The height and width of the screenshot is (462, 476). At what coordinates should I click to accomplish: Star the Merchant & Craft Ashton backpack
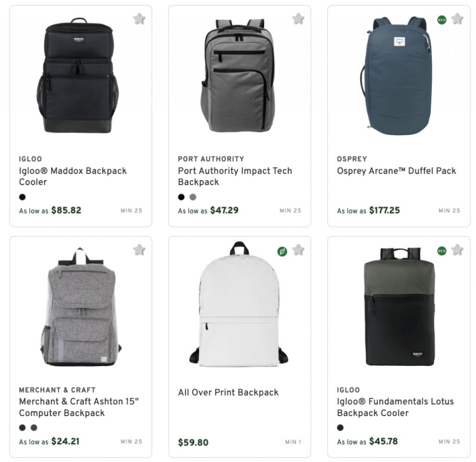(139, 250)
